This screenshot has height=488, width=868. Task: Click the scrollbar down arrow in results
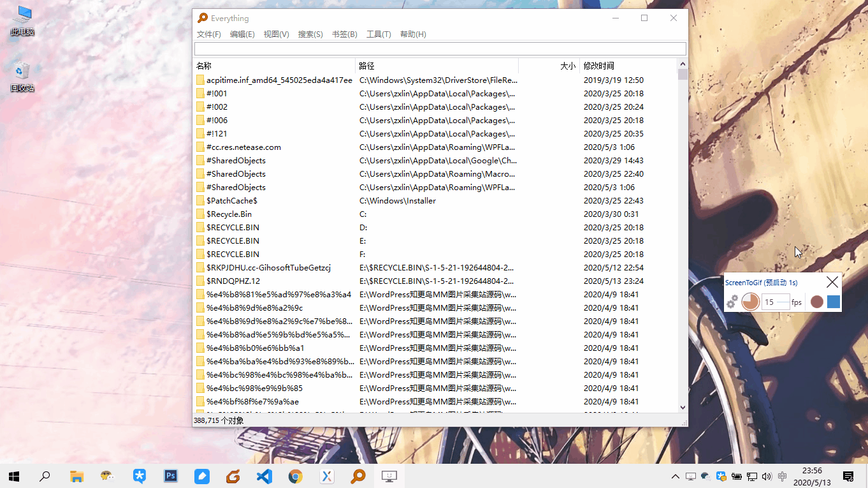(x=683, y=407)
